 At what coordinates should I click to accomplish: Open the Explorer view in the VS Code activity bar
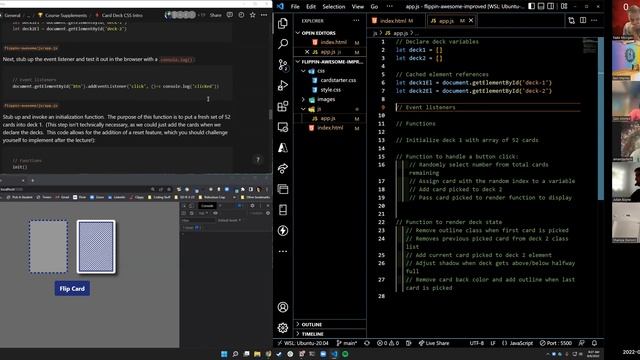pos(283,23)
